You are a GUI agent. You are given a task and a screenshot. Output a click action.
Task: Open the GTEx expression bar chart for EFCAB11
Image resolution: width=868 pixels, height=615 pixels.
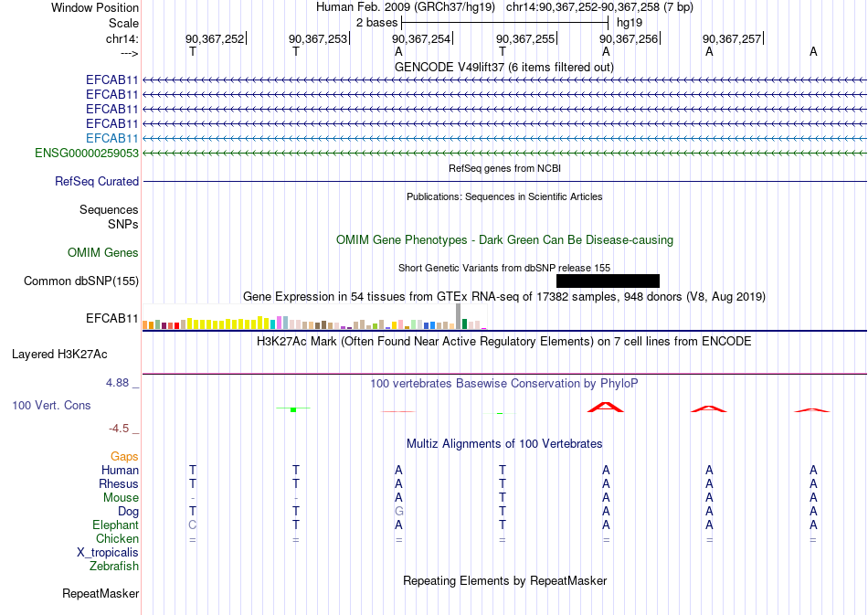[x=314, y=316]
